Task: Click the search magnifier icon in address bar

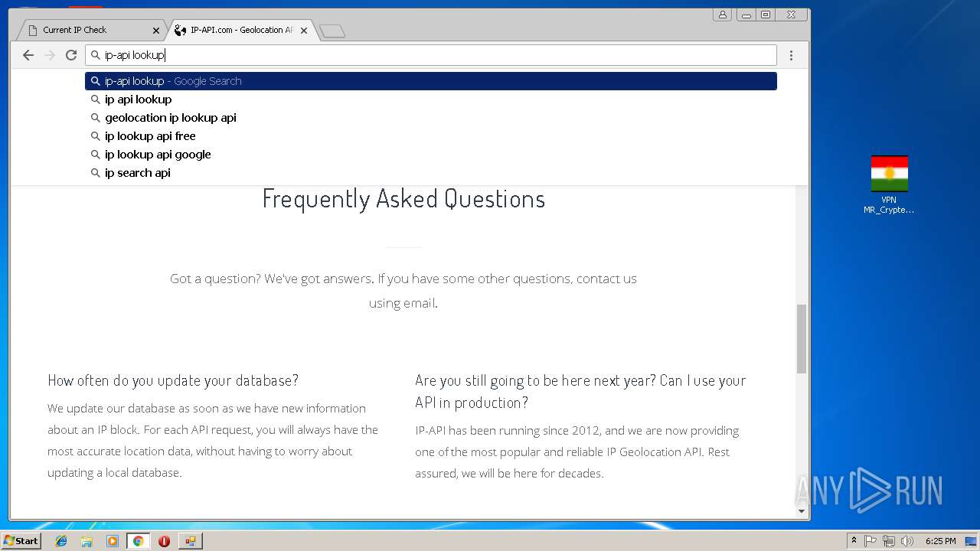Action: coord(96,55)
